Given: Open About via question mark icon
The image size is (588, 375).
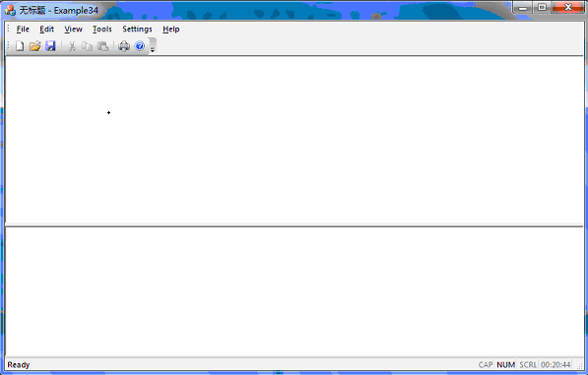Looking at the screenshot, I should 140,46.
